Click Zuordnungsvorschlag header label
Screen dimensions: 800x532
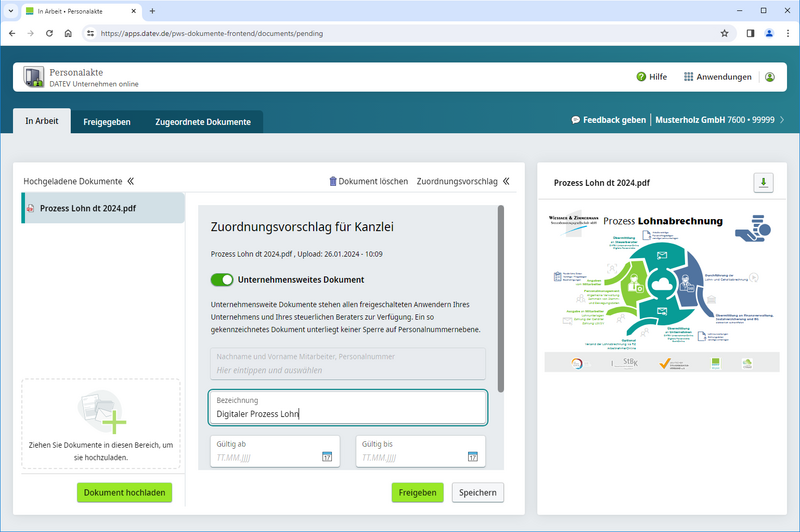pyautogui.click(x=457, y=181)
